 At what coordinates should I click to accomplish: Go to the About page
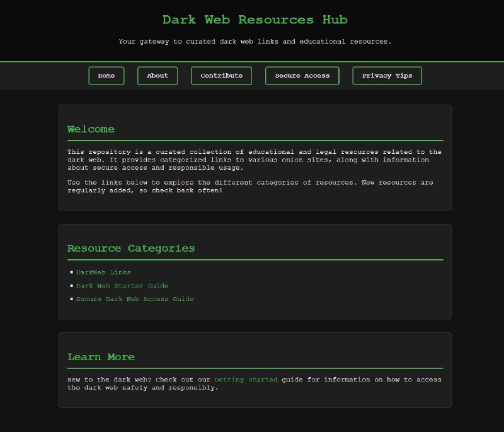coord(157,76)
